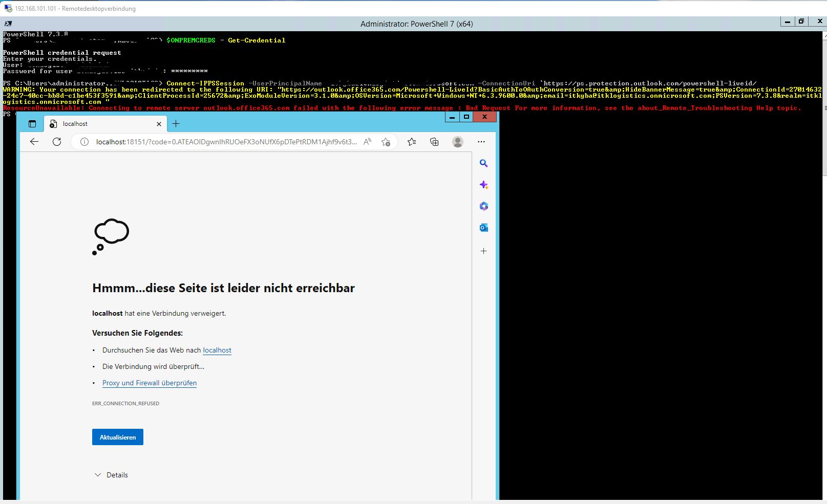Click the Remotedesktopverbindung title bar icon
Image resolution: width=827 pixels, height=504 pixels.
point(8,8)
